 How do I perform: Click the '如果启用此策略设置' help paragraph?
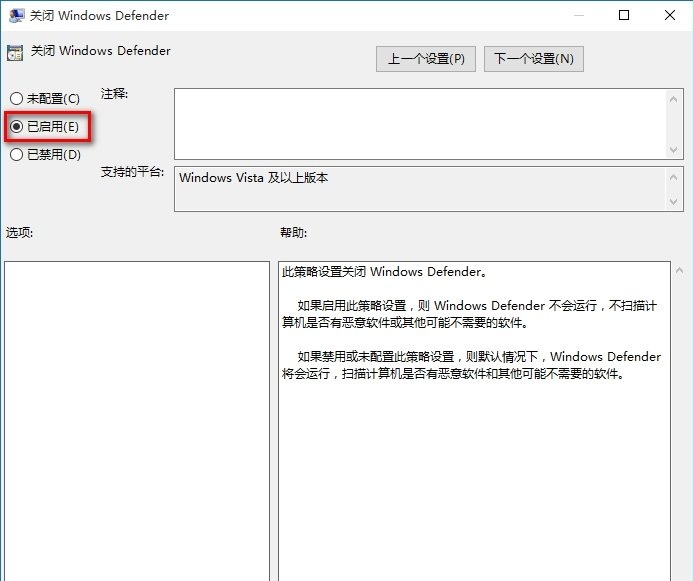[469, 314]
